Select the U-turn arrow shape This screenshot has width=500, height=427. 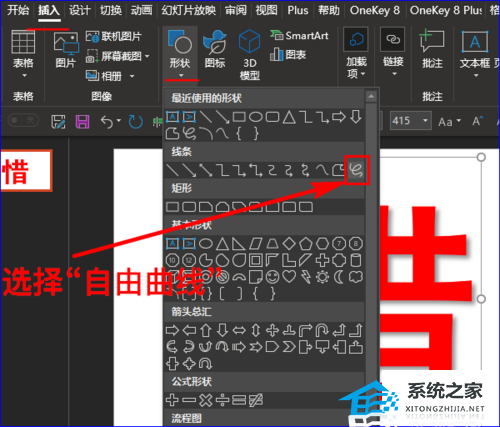click(322, 330)
